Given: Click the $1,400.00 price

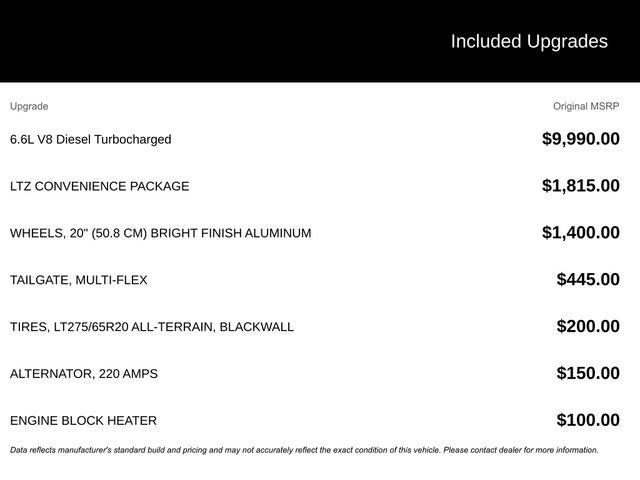Looking at the screenshot, I should click(x=580, y=233).
